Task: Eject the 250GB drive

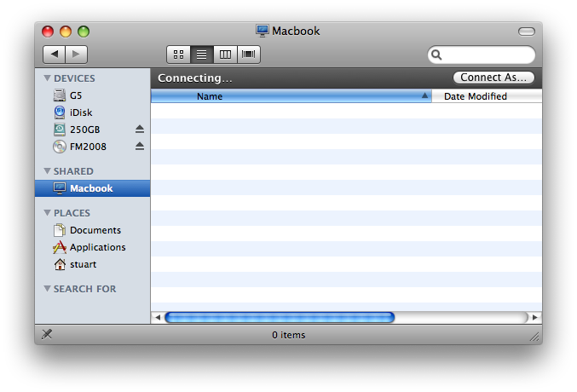Action: coord(140,130)
